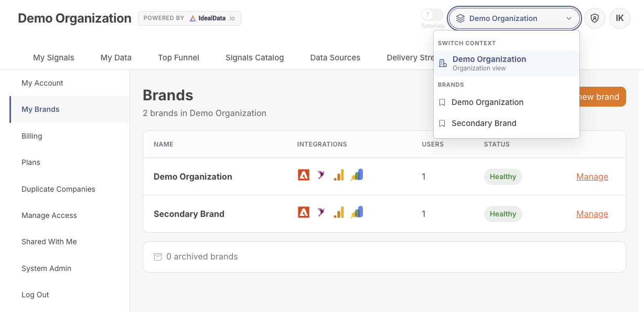Click the Powered by IdealData.io badge
This screenshot has height=312, width=644.
(189, 18)
